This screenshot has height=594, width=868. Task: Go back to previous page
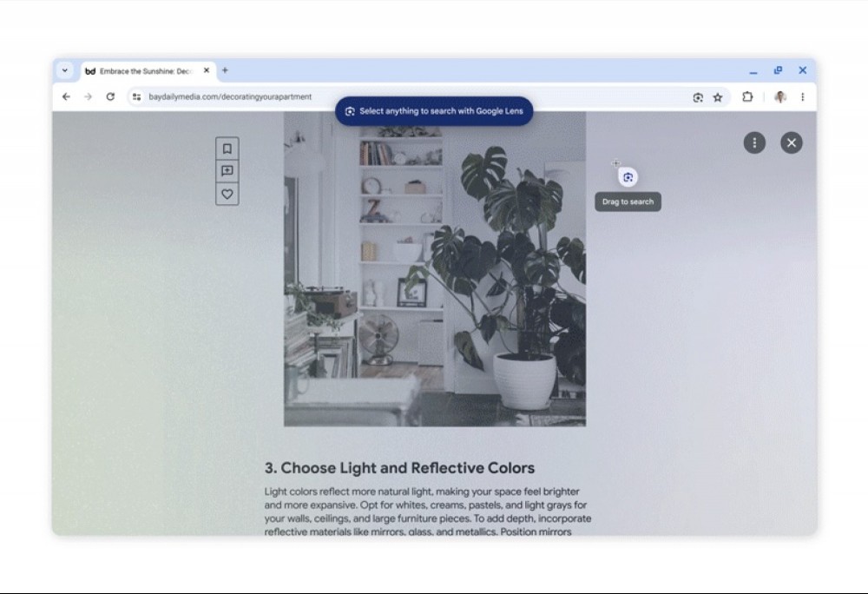67,97
